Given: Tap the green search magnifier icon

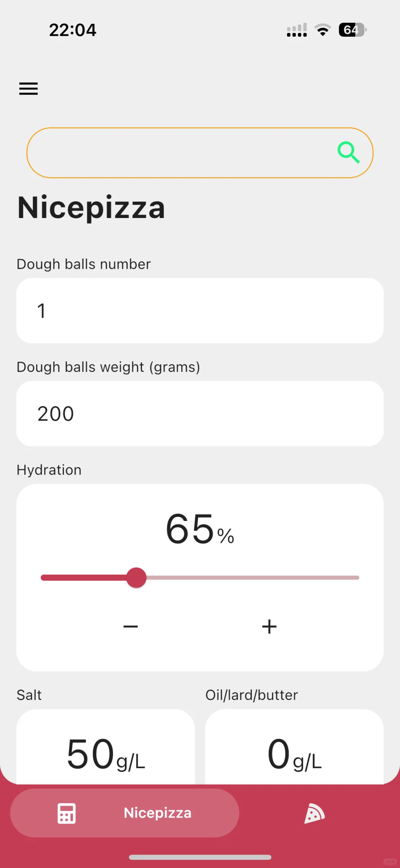Looking at the screenshot, I should [x=349, y=152].
